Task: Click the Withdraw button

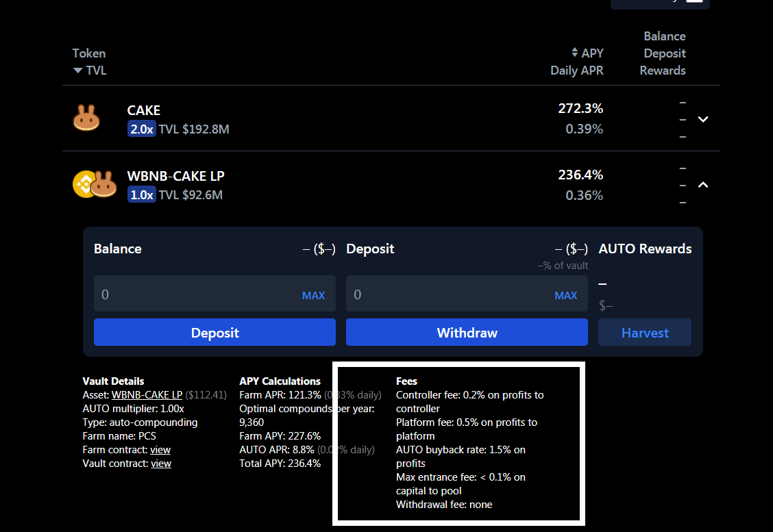Action: 467,333
